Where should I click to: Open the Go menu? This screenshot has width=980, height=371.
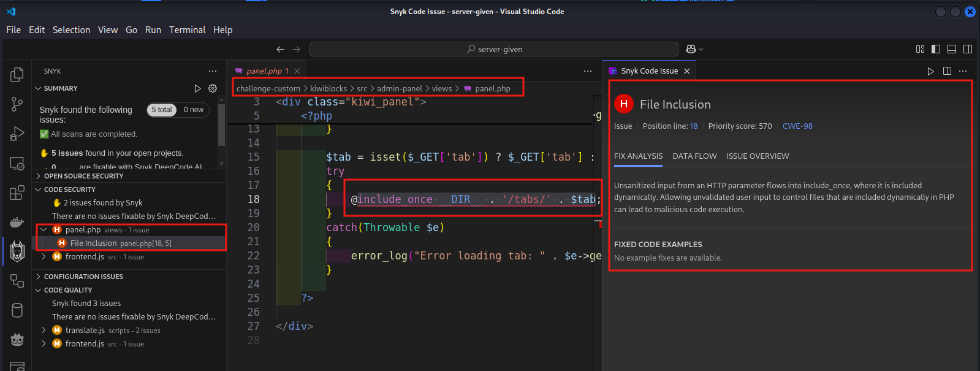click(x=131, y=29)
